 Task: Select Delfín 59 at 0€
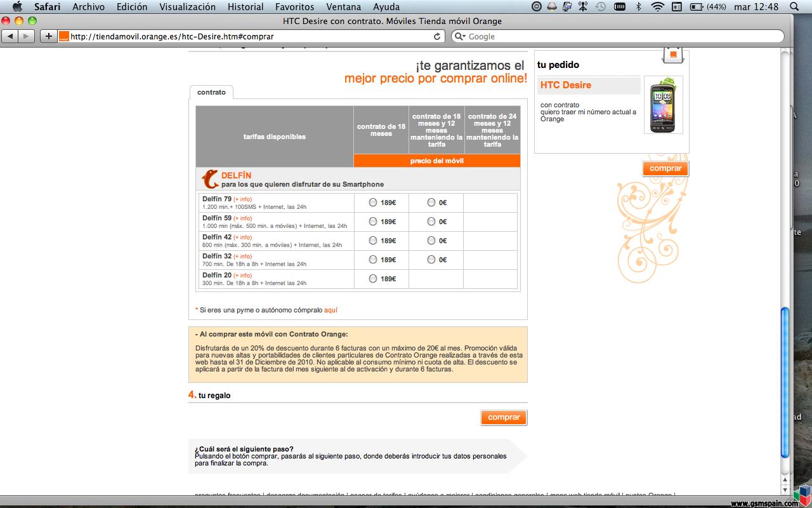point(431,222)
